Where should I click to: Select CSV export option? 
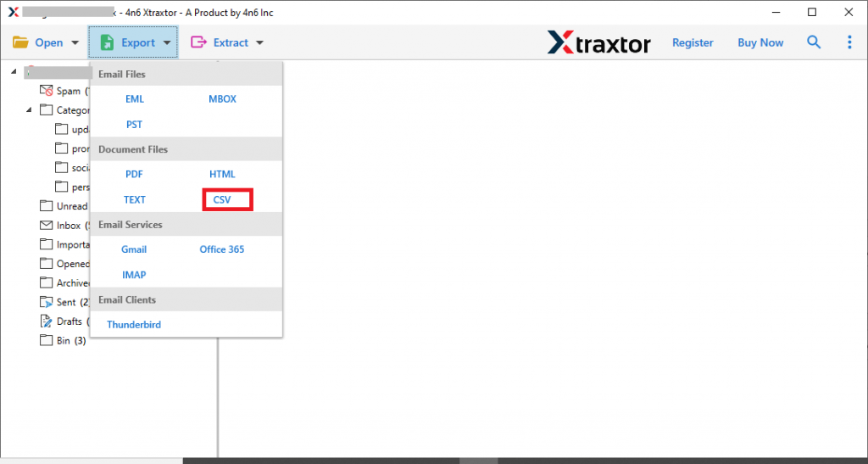222,200
